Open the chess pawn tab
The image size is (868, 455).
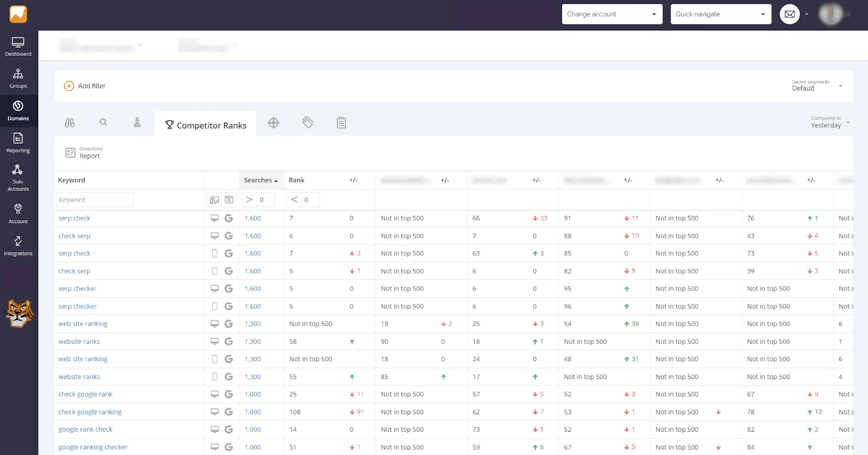137,123
